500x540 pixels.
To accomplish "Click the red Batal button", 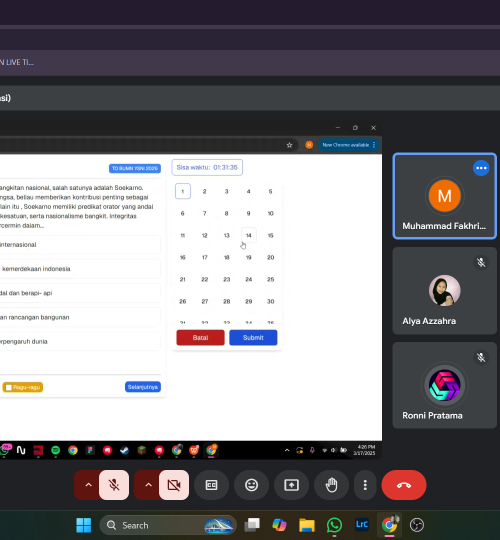I will 200,338.
